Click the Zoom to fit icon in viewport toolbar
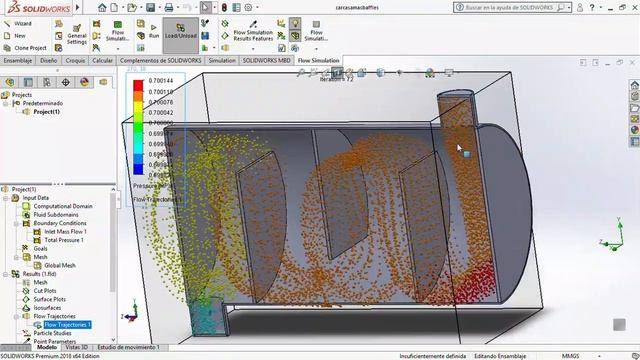 pos(300,73)
